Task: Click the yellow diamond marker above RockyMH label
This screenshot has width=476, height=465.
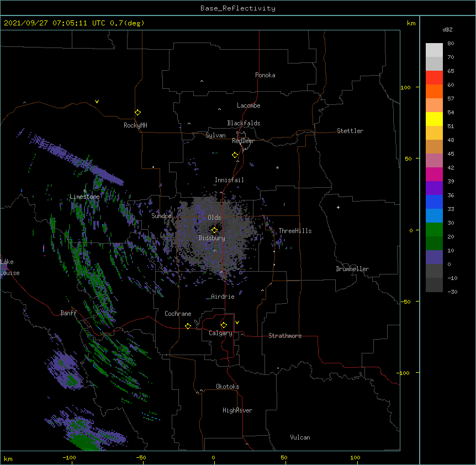Action: tap(137, 113)
